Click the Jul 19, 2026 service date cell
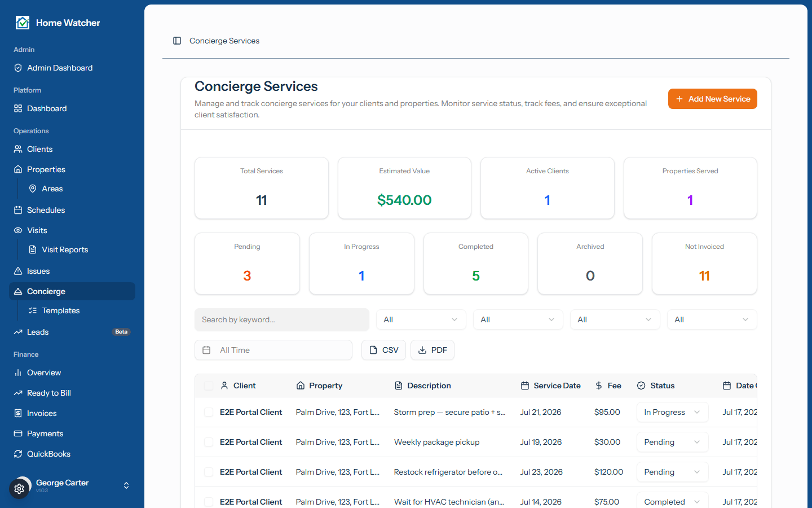812x508 pixels. (541, 442)
